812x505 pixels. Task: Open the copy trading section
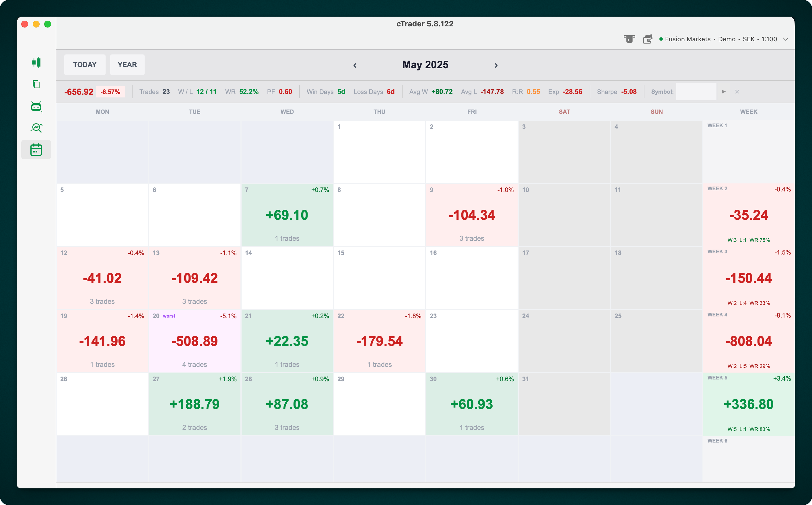[37, 85]
